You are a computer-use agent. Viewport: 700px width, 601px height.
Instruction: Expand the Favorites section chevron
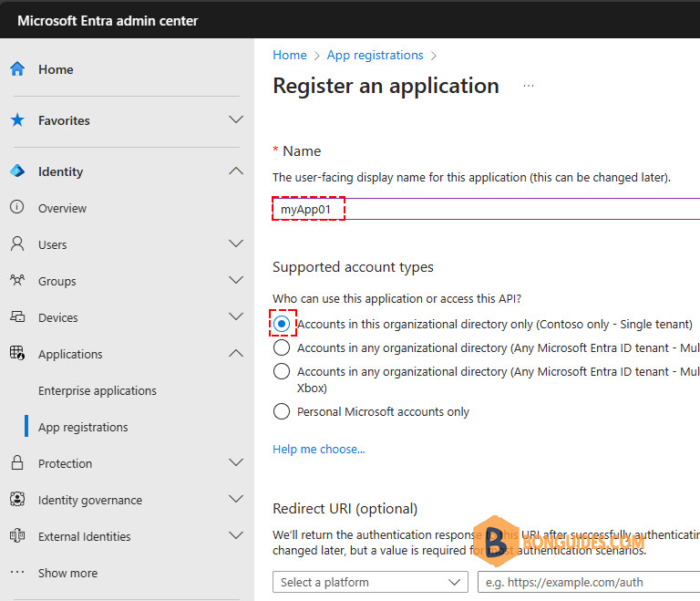tap(236, 119)
